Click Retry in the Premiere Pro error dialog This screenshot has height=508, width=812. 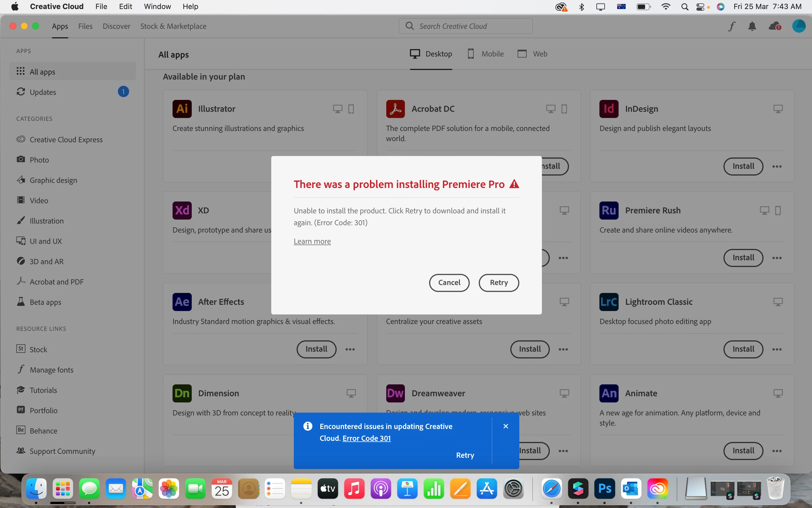tap(498, 283)
